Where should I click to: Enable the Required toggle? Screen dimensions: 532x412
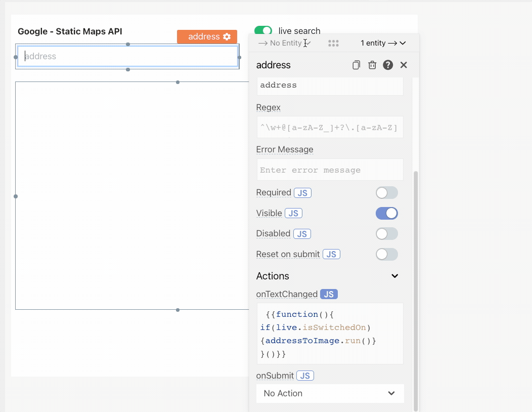pos(386,193)
